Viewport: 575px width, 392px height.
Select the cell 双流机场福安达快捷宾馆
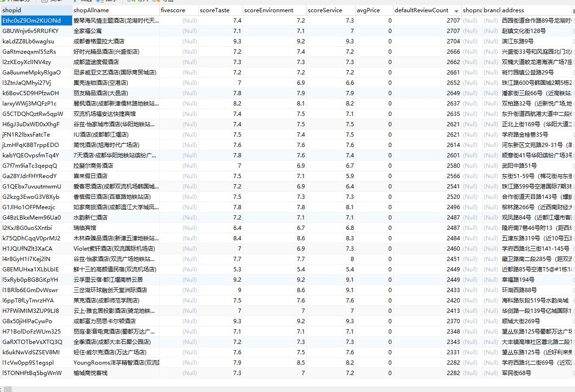click(115, 114)
